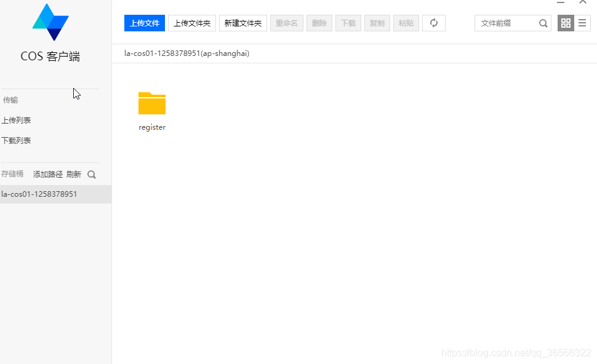Click the bucket search magnifier icon in sidebar
Image resolution: width=597 pixels, height=364 pixels.
[91, 175]
